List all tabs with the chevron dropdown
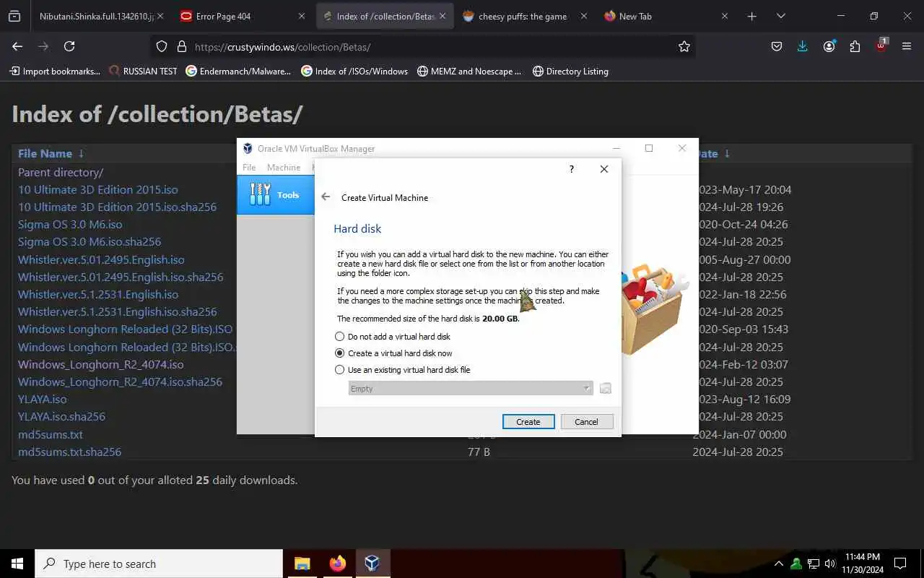The image size is (924, 578). click(780, 16)
